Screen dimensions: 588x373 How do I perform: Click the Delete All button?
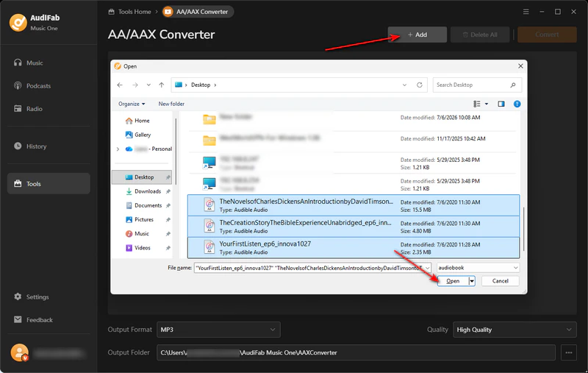480,35
